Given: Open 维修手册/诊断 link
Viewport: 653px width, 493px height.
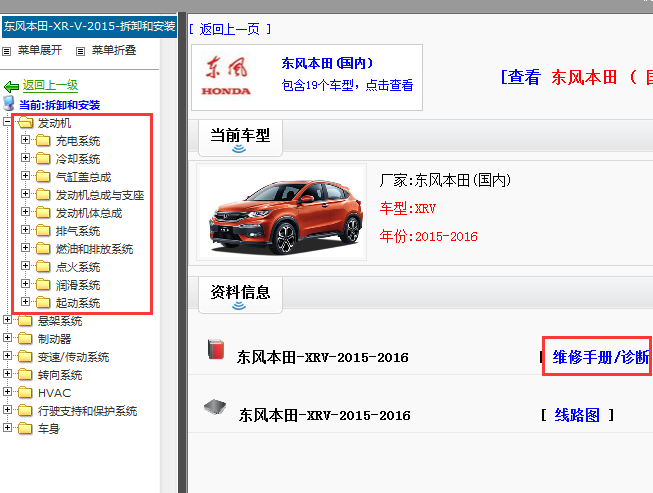Looking at the screenshot, I should coord(601,357).
